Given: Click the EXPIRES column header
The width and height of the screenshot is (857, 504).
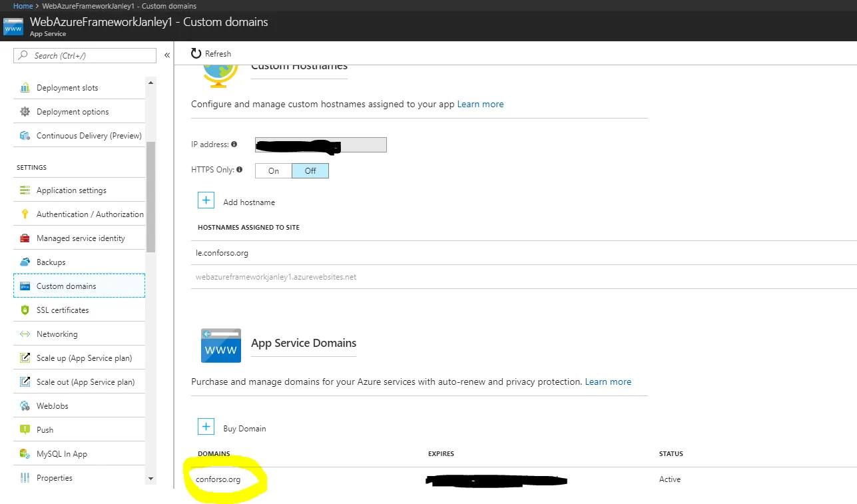Looking at the screenshot, I should (x=441, y=454).
